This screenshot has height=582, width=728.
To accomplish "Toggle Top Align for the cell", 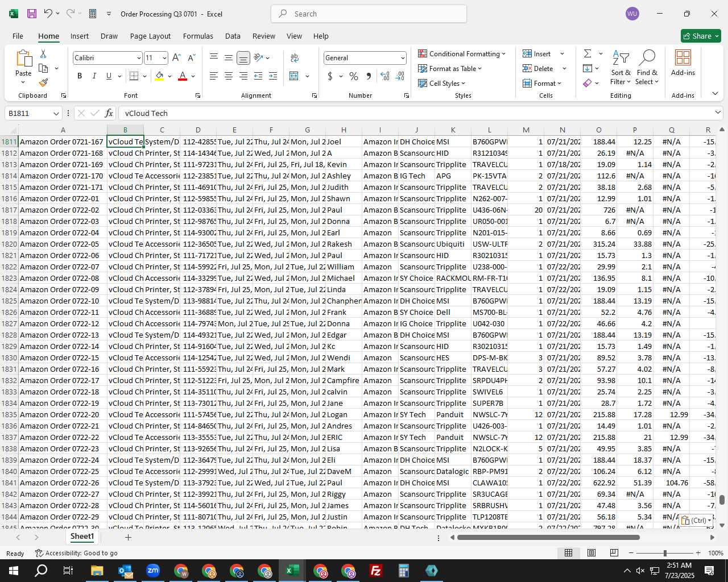I will [214, 58].
